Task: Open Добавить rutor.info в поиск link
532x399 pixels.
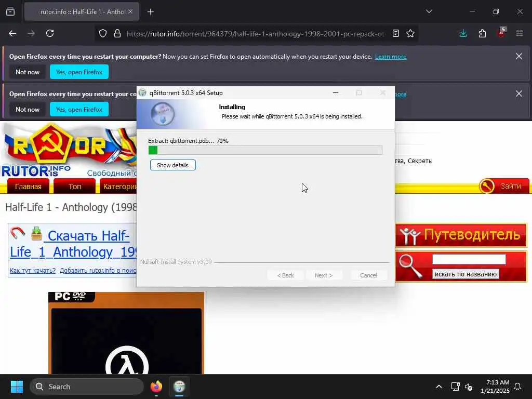Action: 98,270
